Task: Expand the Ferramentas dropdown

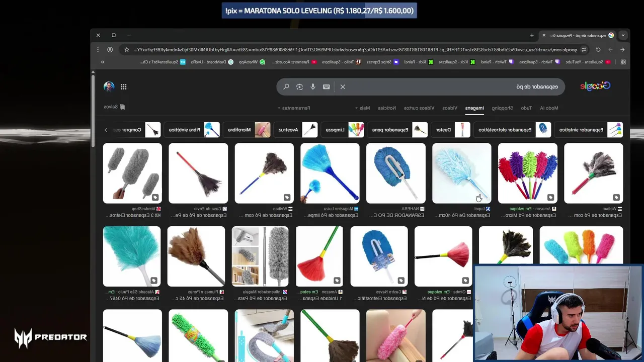Action: pos(294,108)
